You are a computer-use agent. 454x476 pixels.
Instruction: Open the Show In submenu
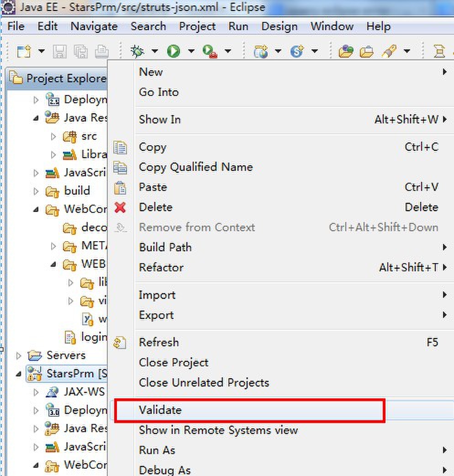click(280, 120)
